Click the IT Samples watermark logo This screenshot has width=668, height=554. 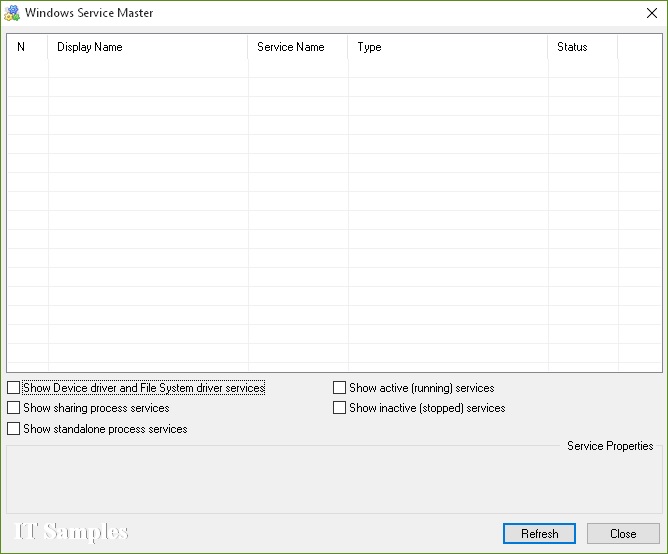[72, 532]
